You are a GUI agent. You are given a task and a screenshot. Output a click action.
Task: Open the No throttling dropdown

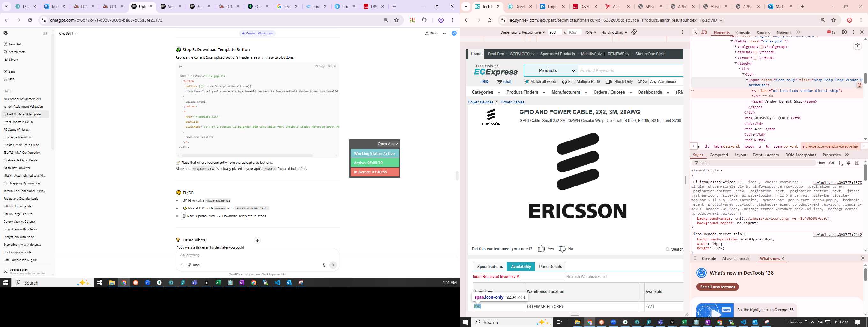[x=614, y=32]
